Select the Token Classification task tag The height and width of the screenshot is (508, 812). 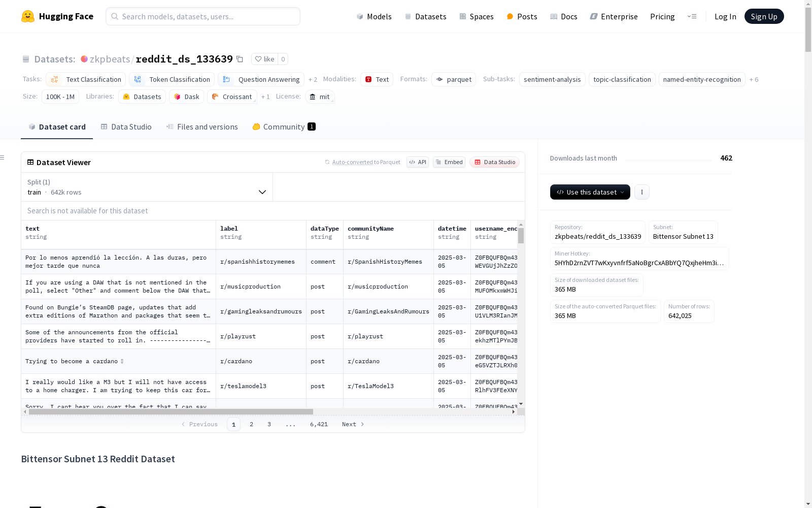click(172, 79)
